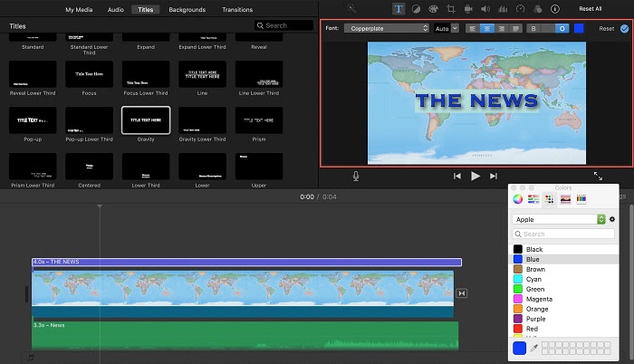Toggle italic style between B and O
The height and width of the screenshot is (364, 634).
click(x=547, y=29)
